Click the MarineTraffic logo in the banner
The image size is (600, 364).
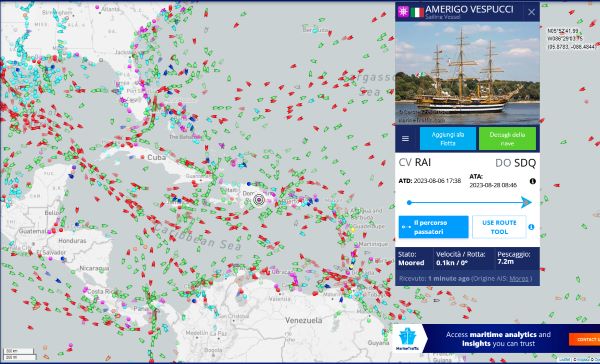coord(407,338)
